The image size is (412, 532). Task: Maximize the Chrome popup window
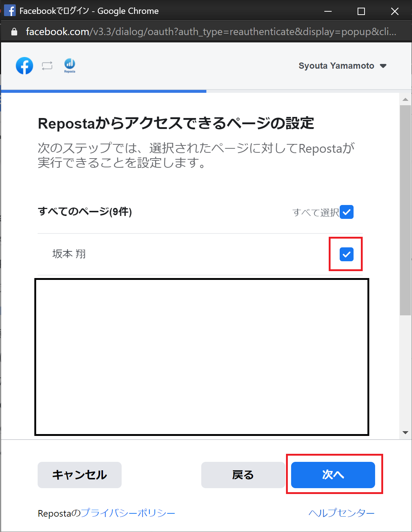361,11
